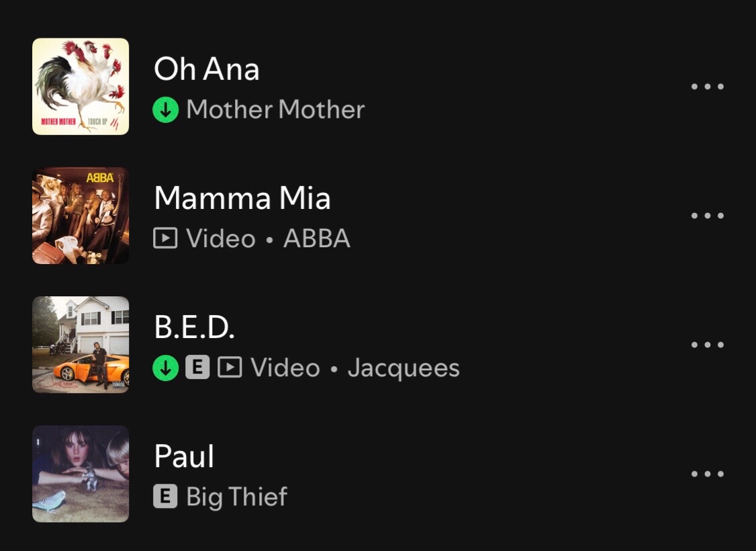Tap the ABBA album artwork
Image resolution: width=756 pixels, height=551 pixels.
pyautogui.click(x=81, y=216)
